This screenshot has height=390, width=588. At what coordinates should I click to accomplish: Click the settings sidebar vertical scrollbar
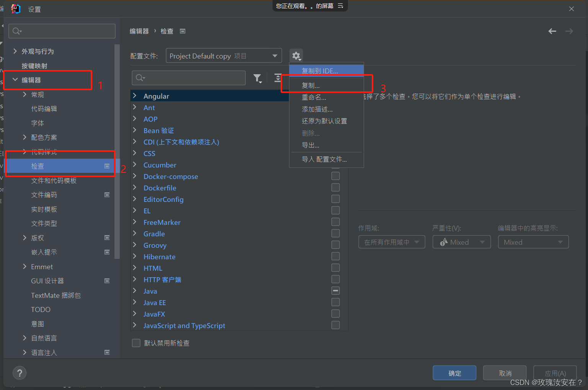(117, 151)
